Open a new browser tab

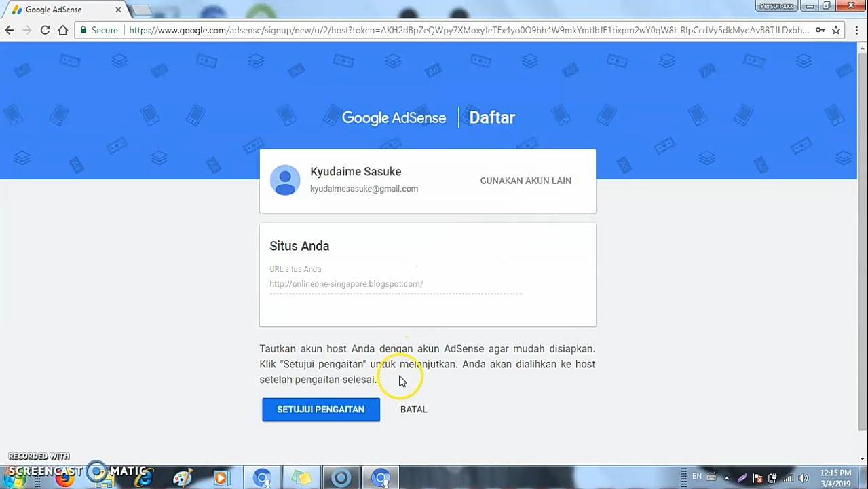click(142, 10)
